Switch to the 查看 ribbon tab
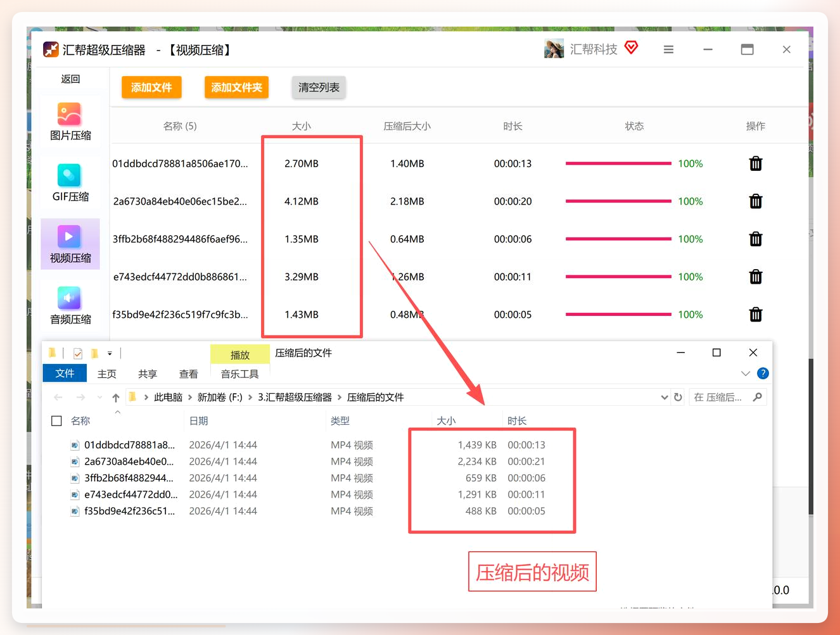The image size is (840, 635). pos(188,374)
